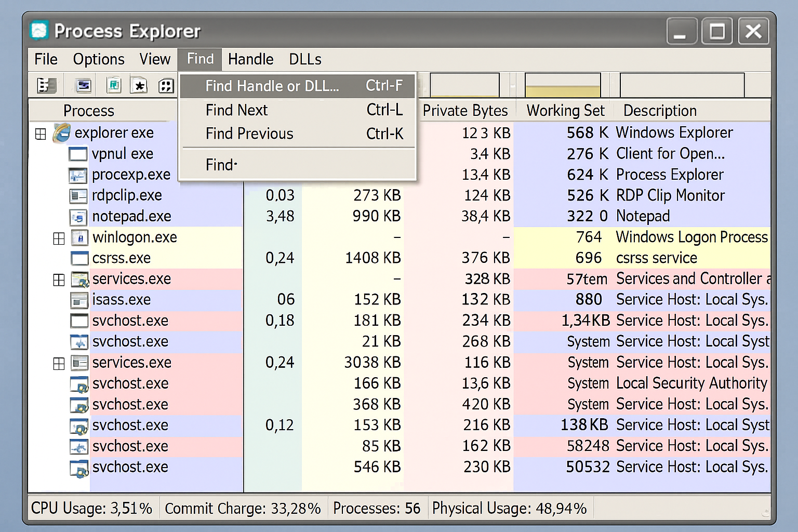Click the 990 KB cell in notepad row
The image size is (798, 532).
click(x=377, y=217)
